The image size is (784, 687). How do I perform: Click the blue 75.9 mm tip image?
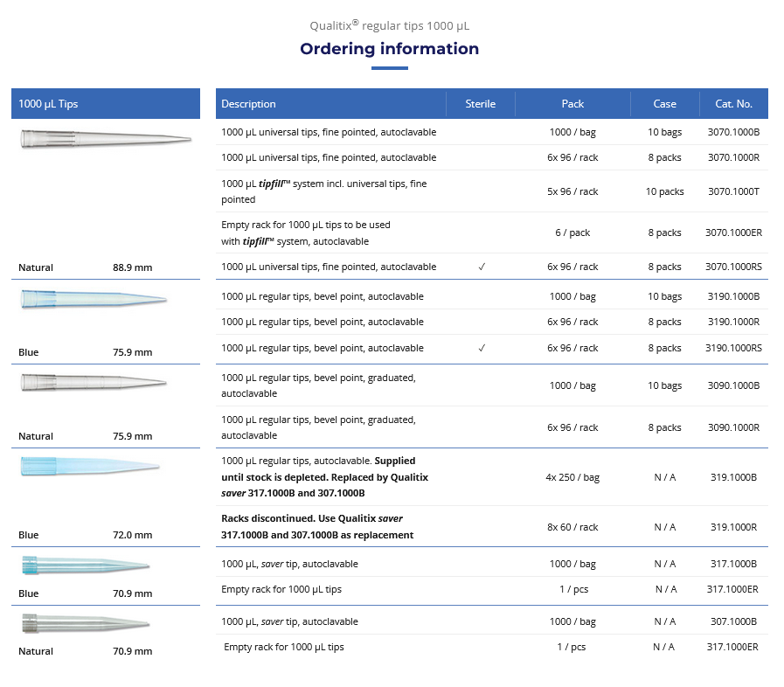tap(94, 300)
